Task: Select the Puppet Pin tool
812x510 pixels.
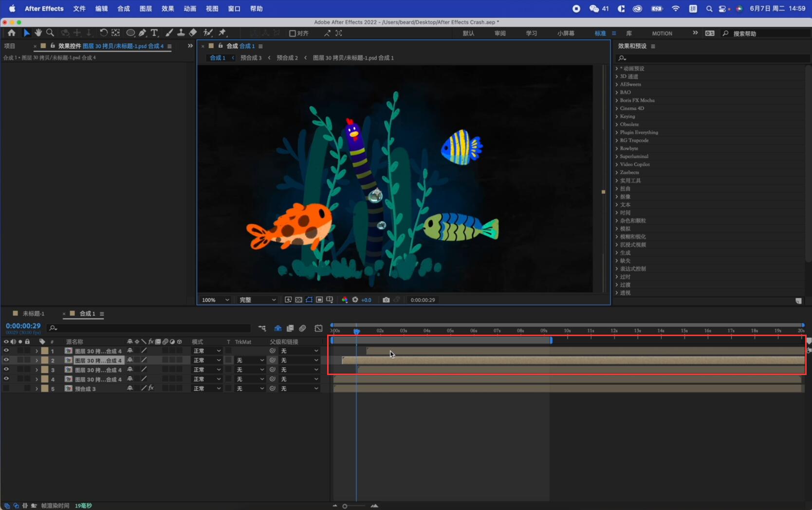Action: coord(222,33)
